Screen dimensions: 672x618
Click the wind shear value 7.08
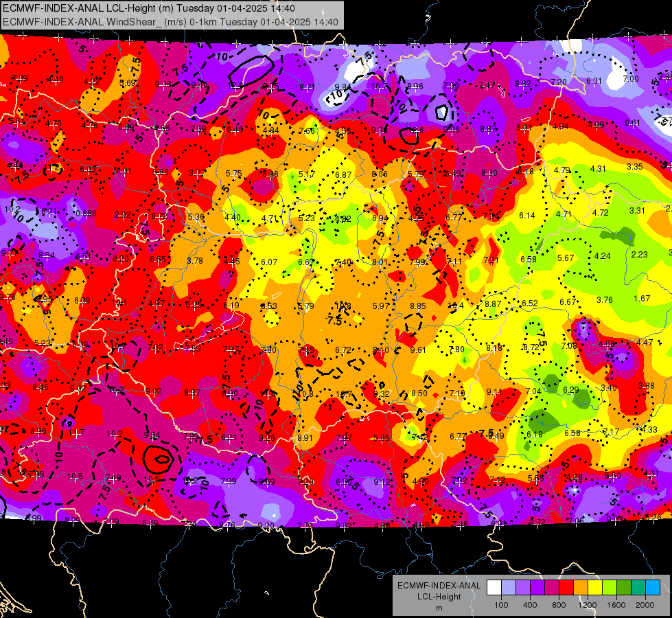[569, 346]
